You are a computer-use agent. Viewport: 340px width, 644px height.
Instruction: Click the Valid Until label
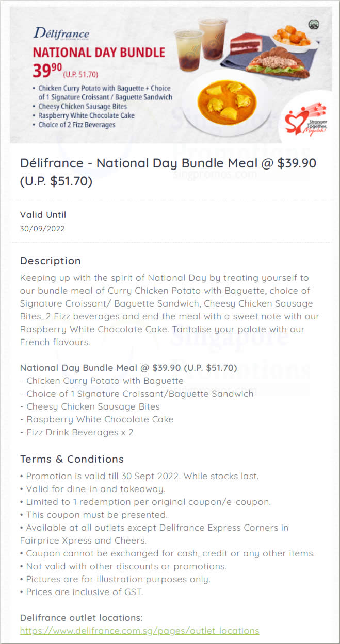coord(43,215)
